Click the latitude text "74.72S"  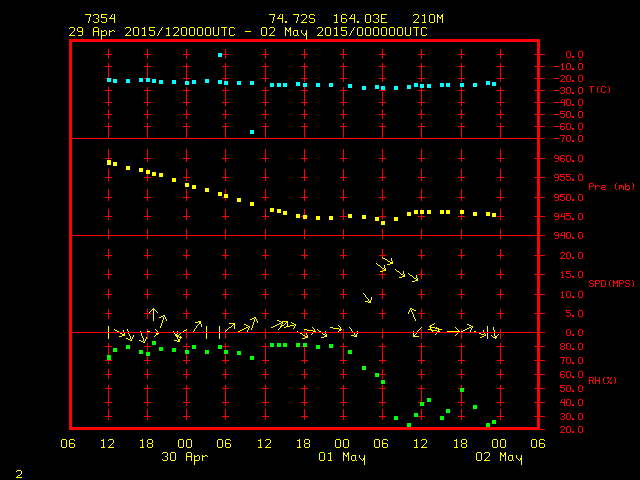(292, 19)
